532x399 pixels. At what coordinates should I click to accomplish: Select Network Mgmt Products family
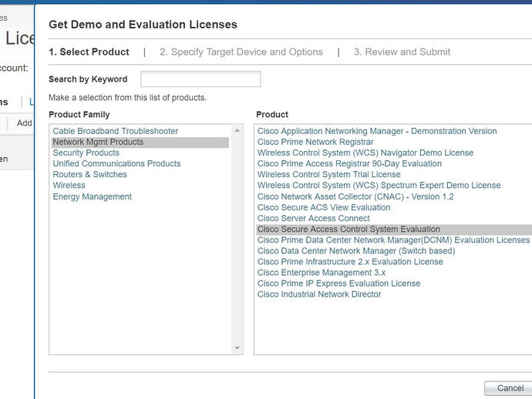(140, 142)
